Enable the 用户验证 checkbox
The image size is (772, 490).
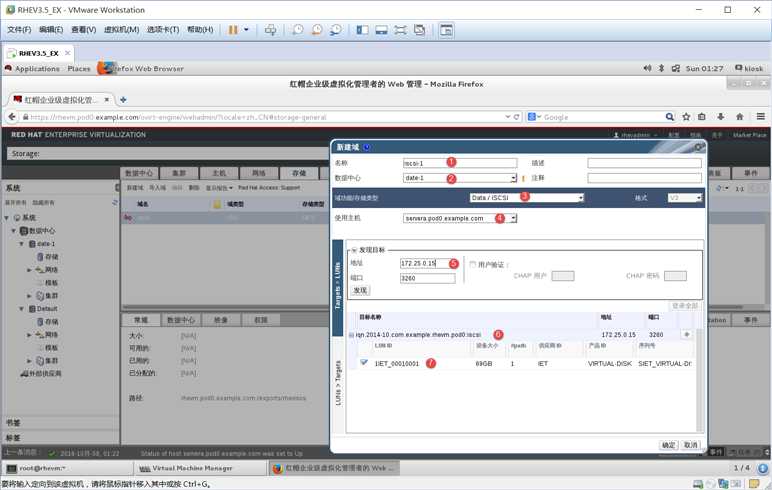[x=473, y=264]
